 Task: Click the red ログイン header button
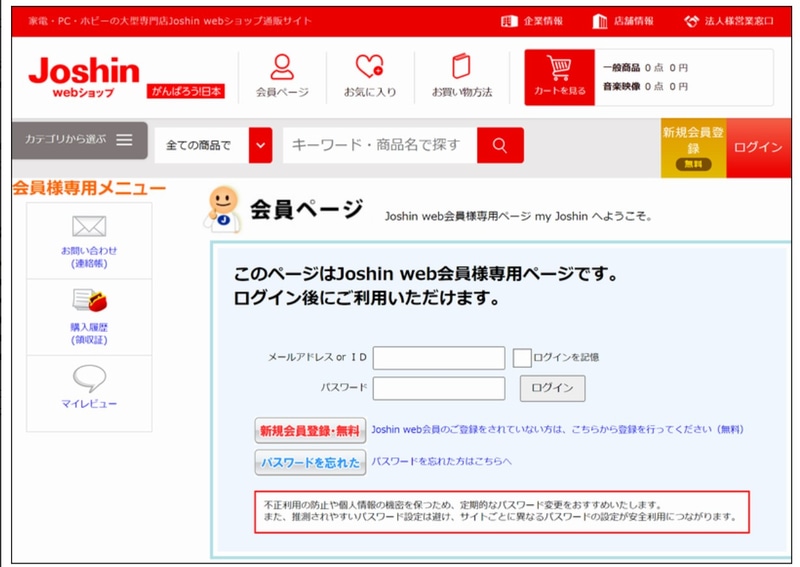[759, 148]
